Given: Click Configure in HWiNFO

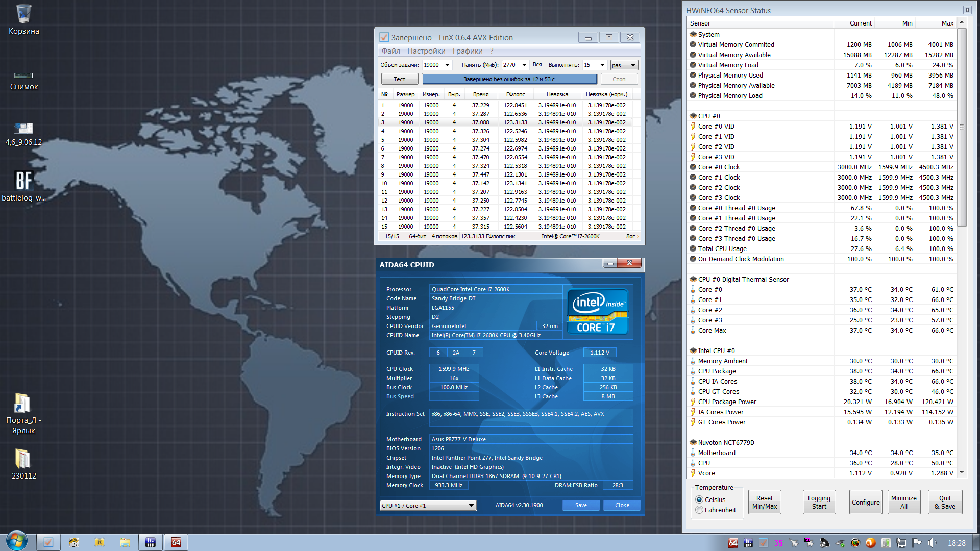Looking at the screenshot, I should coord(866,502).
